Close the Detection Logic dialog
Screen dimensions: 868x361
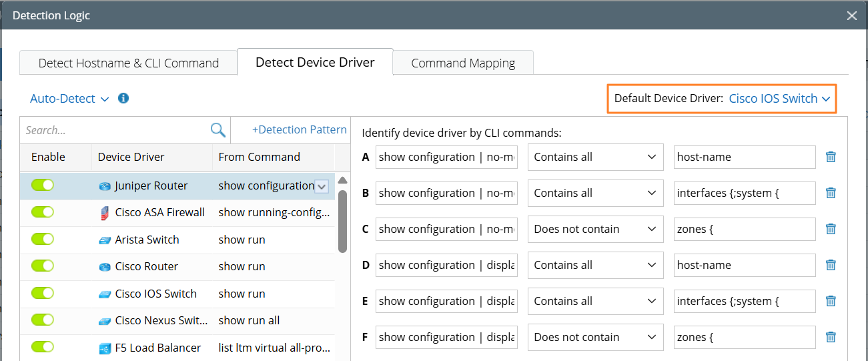[x=851, y=15]
